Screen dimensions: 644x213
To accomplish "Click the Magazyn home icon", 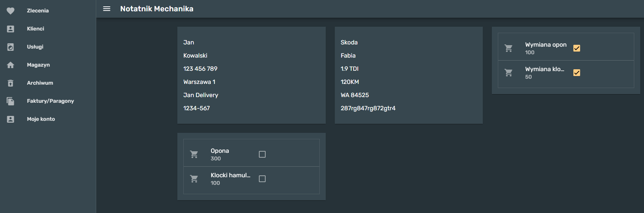I will pos(11,65).
